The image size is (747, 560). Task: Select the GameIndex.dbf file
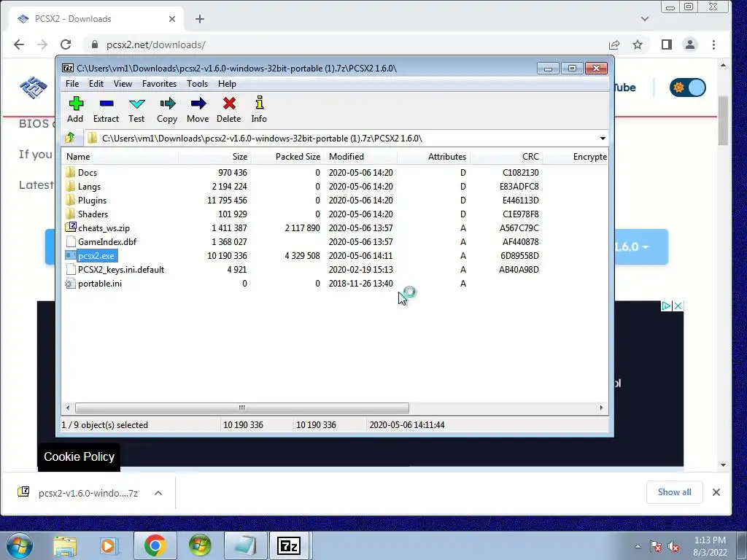107,241
